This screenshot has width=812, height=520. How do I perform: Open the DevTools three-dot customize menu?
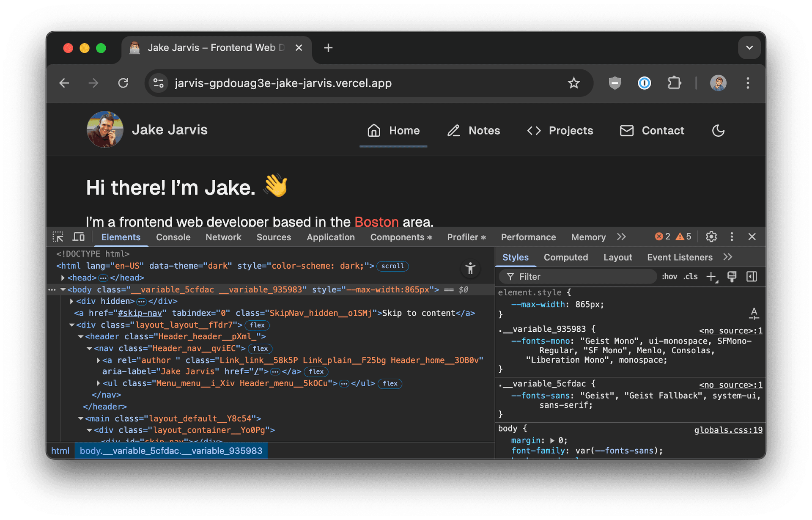732,237
